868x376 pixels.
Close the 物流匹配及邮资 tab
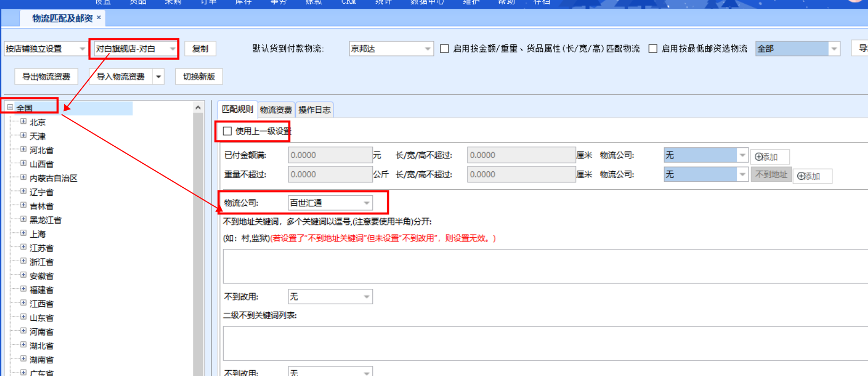[99, 18]
